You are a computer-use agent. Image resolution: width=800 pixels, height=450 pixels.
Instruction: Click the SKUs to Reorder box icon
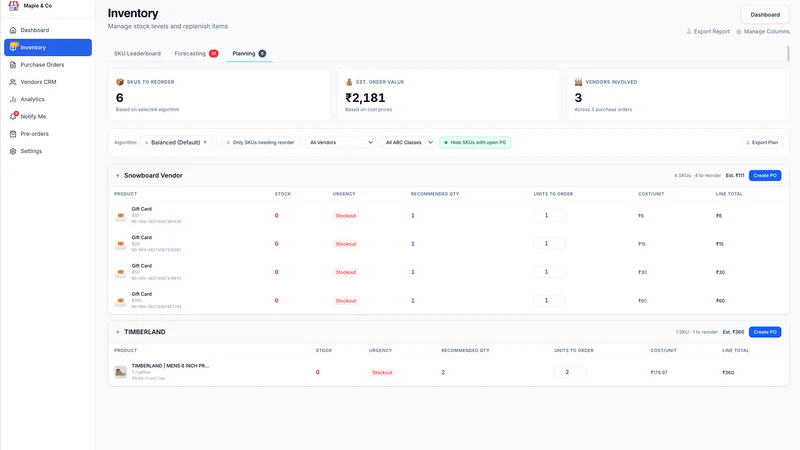(x=120, y=82)
